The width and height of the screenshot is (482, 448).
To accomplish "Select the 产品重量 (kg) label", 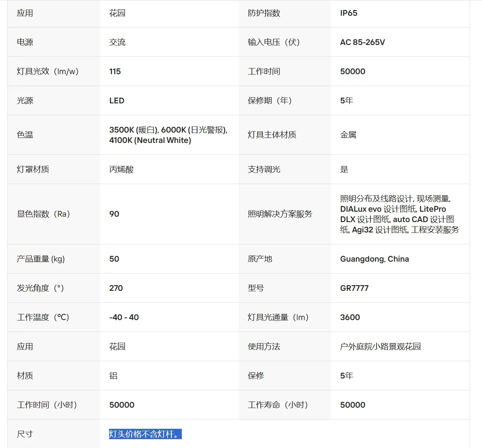I will pos(41,259).
